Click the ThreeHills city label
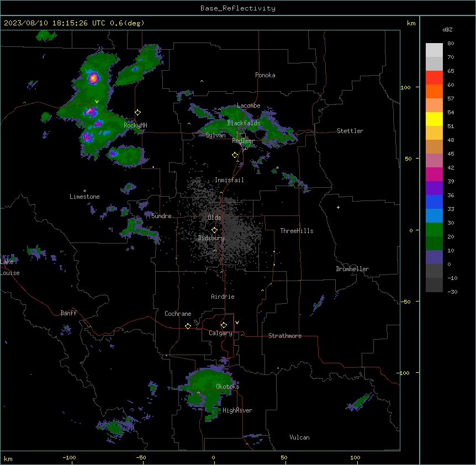This screenshot has width=476, height=465. coord(297,231)
